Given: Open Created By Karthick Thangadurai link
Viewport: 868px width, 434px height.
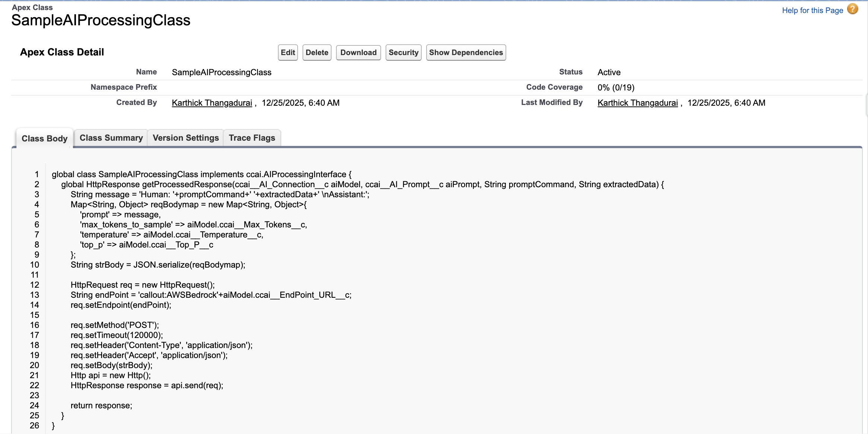Looking at the screenshot, I should coord(212,103).
